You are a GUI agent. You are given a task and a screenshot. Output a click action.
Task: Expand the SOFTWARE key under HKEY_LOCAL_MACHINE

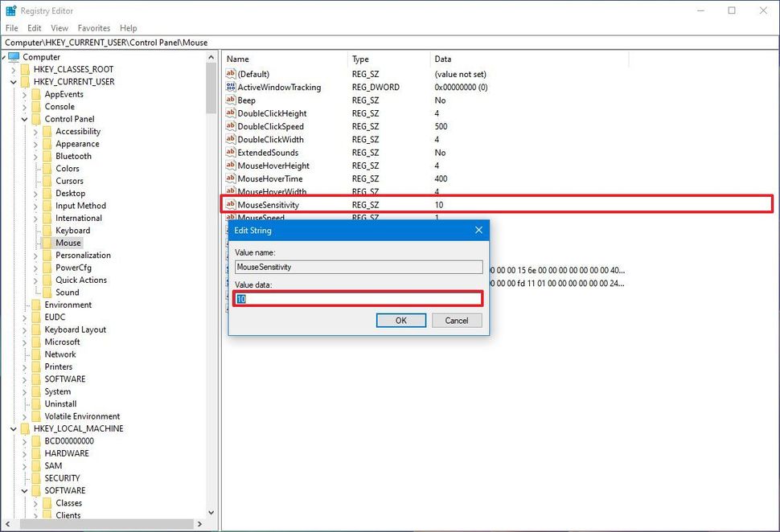click(23, 490)
